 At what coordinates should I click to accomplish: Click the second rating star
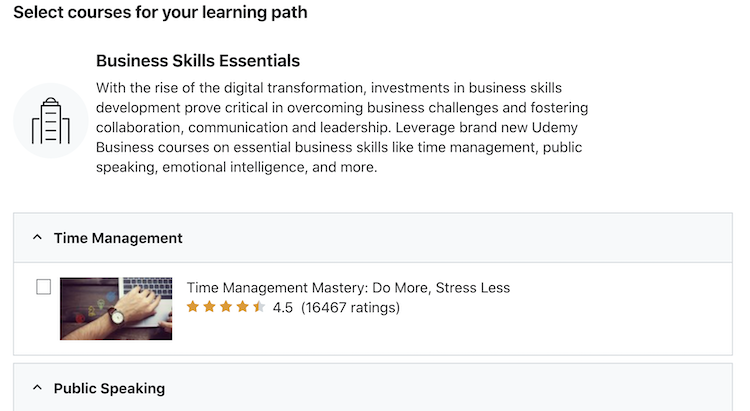(x=210, y=307)
